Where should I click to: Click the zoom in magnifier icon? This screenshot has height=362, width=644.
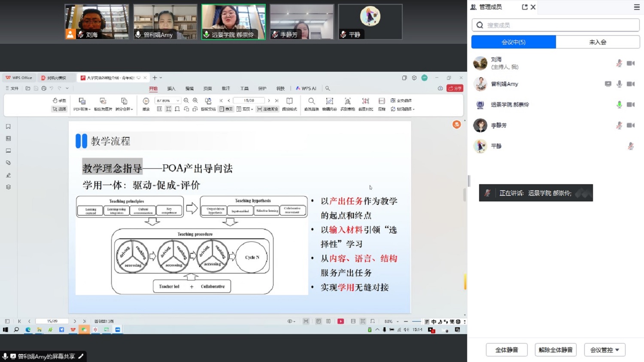pyautogui.click(x=195, y=100)
